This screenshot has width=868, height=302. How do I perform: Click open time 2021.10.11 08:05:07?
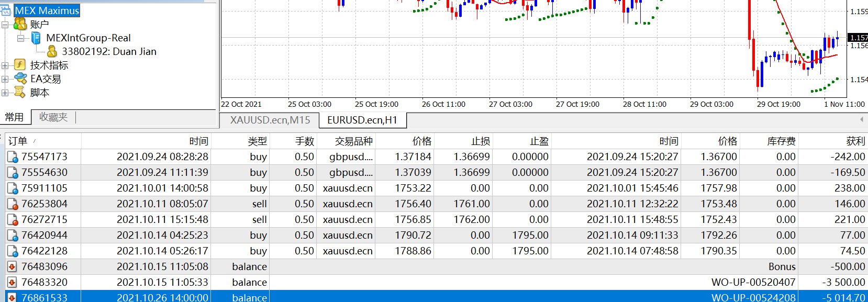[162, 204]
